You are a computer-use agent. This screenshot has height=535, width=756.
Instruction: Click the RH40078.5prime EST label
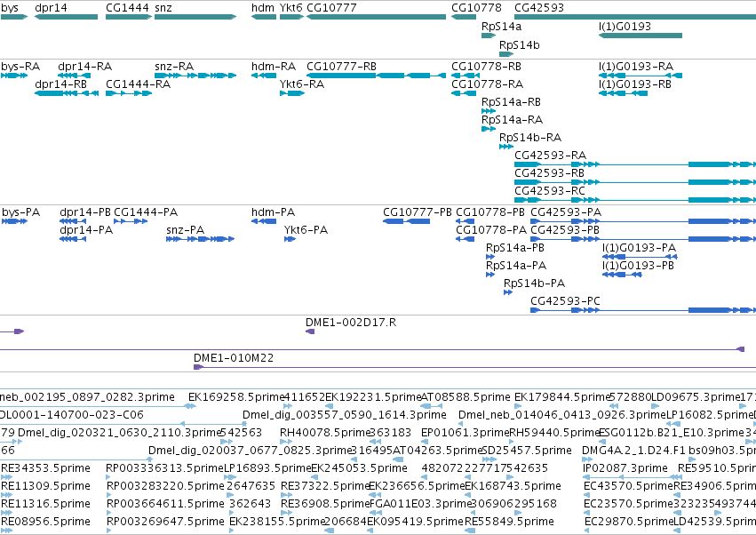(325, 433)
